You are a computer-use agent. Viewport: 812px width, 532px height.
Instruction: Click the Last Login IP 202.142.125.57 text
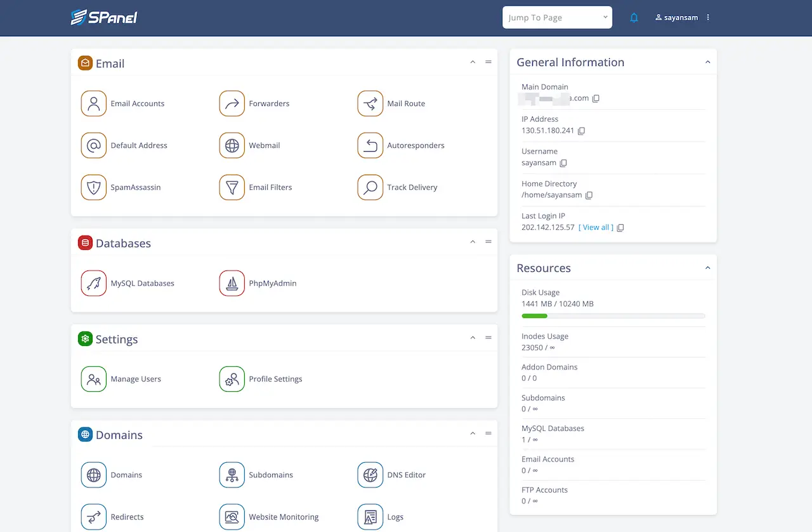pos(548,227)
